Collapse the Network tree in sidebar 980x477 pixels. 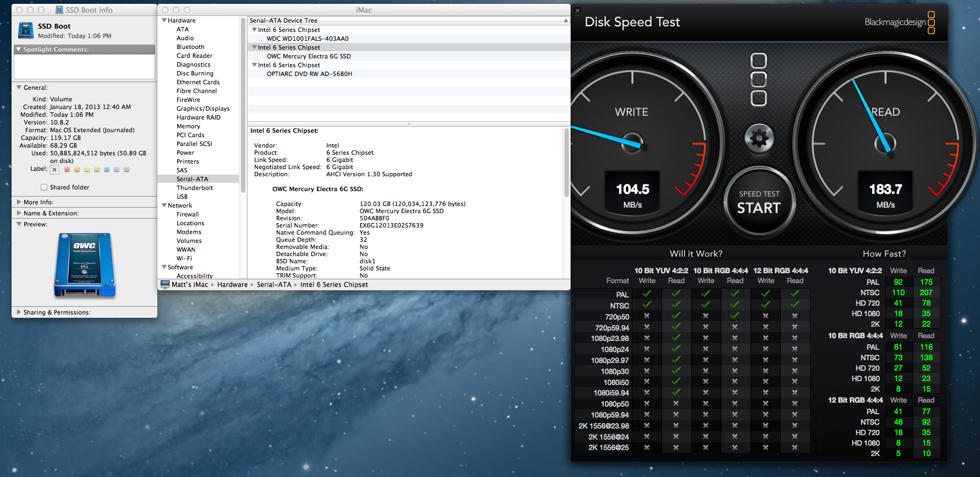164,205
